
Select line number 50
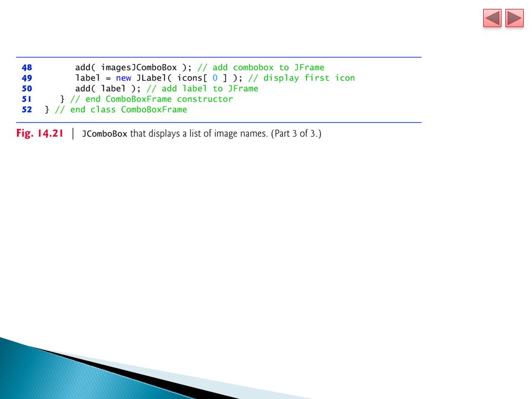27,89
